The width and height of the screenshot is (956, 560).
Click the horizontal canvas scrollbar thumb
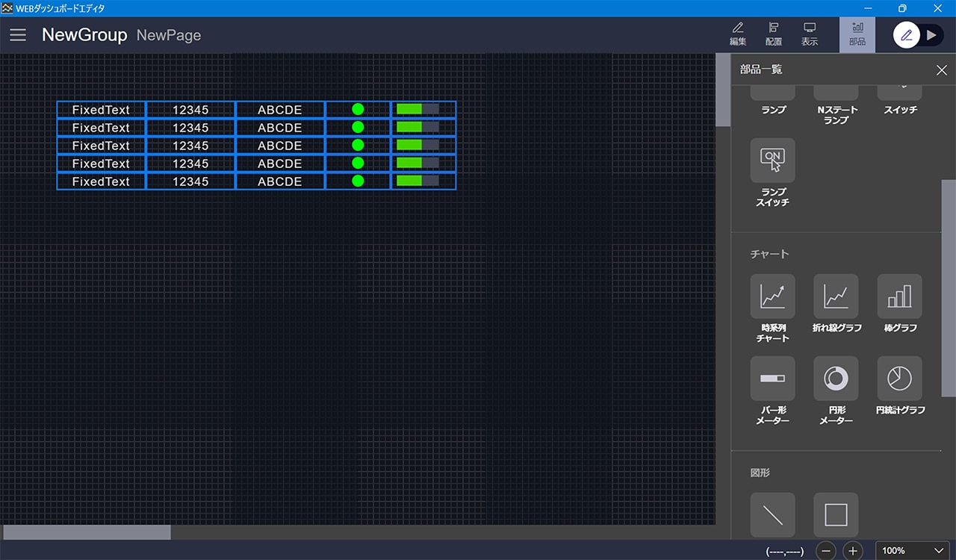(x=87, y=532)
